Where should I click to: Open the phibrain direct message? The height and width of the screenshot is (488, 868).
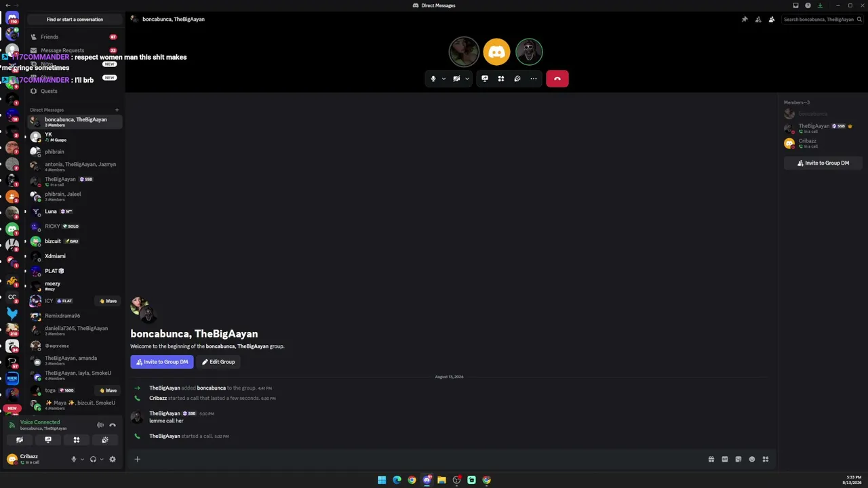[x=75, y=152]
